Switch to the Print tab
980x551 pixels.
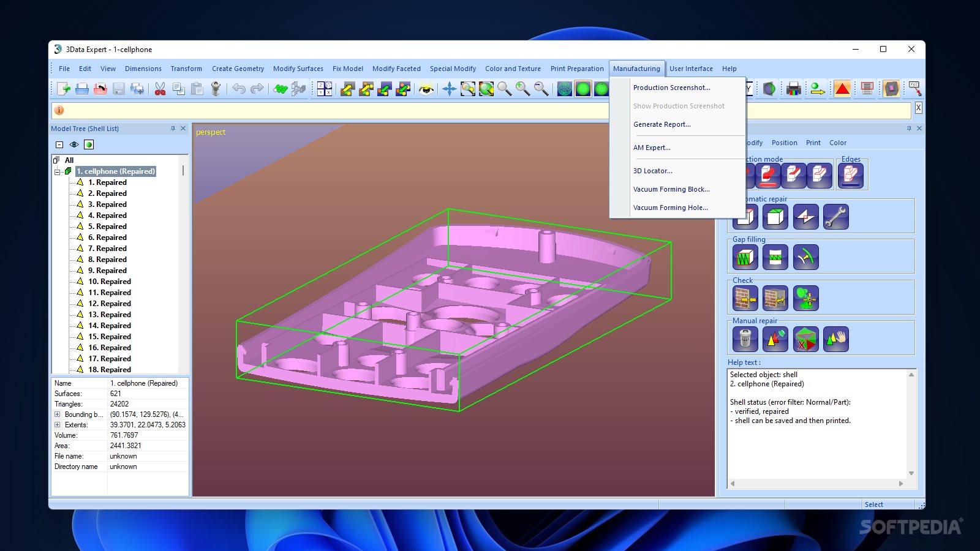[x=813, y=143]
